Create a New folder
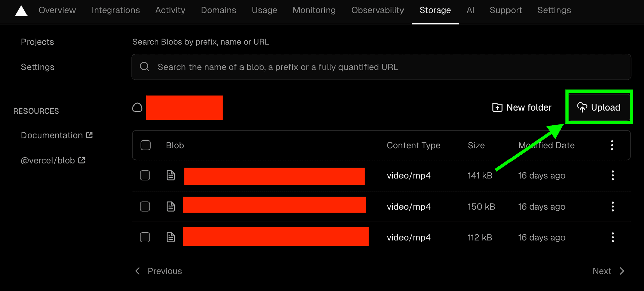The width and height of the screenshot is (644, 291). [522, 107]
